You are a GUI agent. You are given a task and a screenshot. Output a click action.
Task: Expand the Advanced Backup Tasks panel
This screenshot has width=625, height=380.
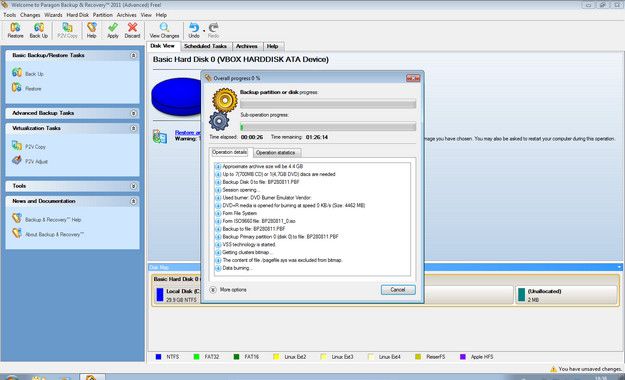[134, 113]
